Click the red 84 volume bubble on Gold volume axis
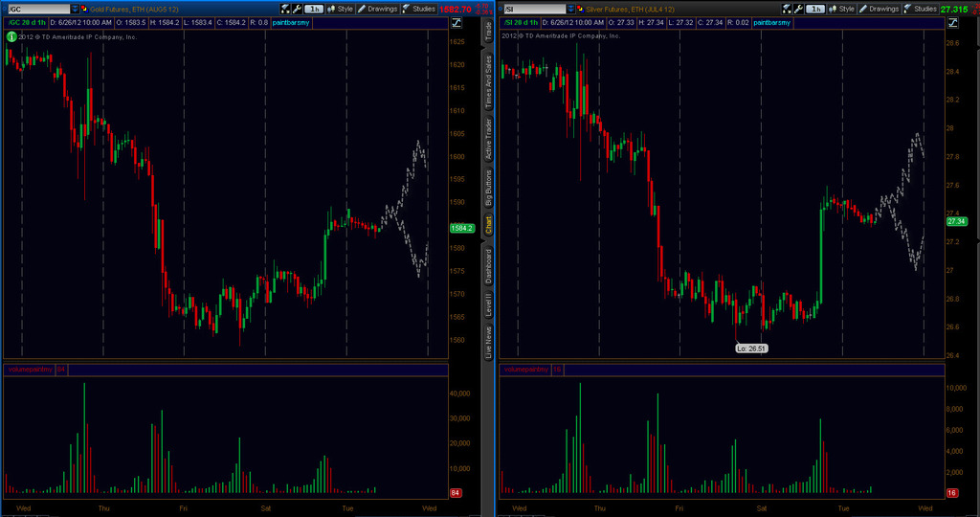This screenshot has width=980, height=517. [x=456, y=493]
